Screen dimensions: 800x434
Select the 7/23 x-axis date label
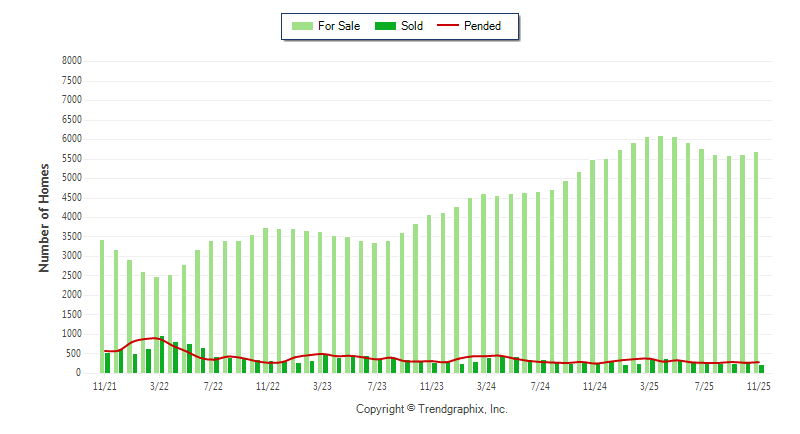[x=377, y=385]
